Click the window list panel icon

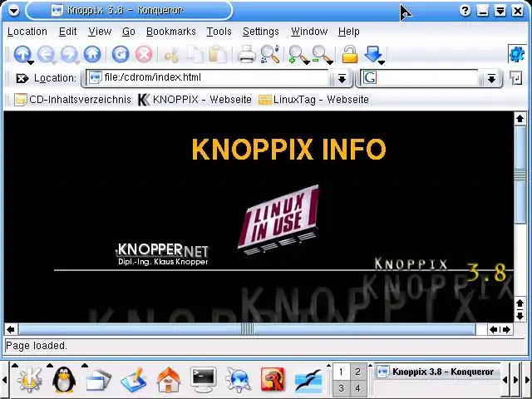[98, 381]
